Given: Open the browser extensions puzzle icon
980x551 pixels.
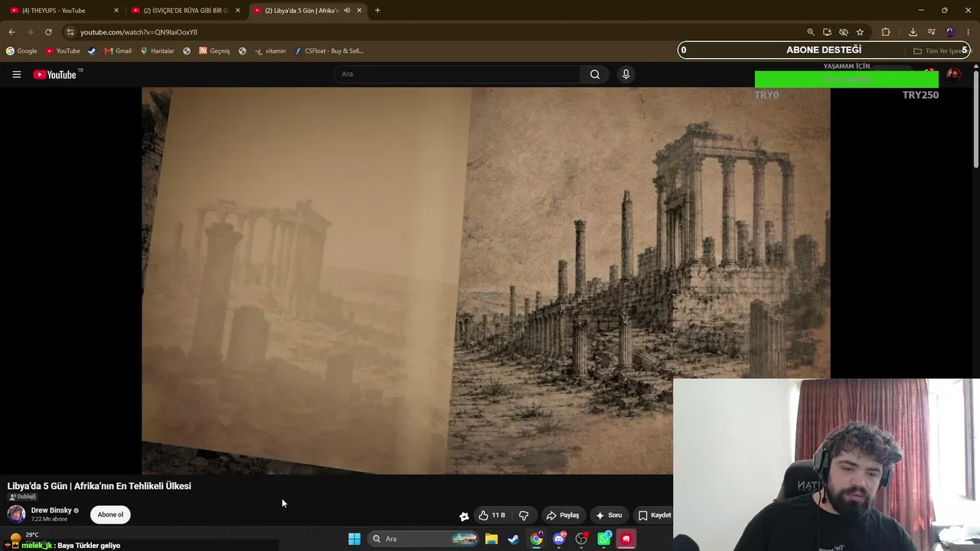Looking at the screenshot, I should point(886,32).
